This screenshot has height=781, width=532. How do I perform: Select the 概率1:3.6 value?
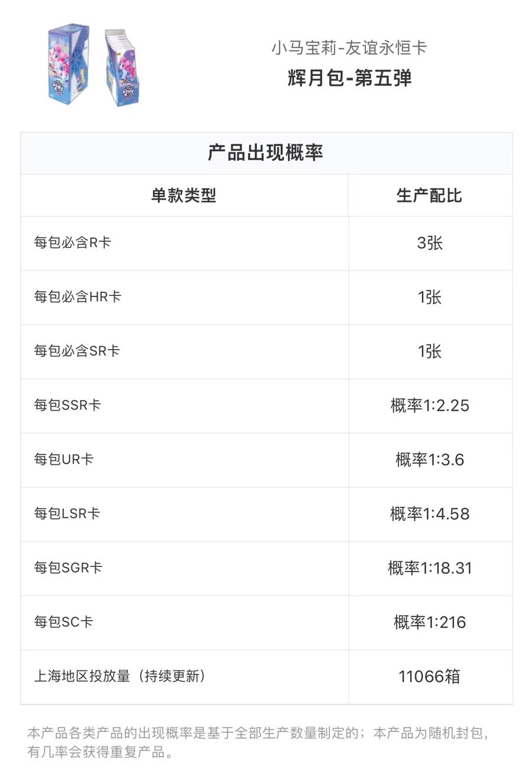(x=430, y=460)
